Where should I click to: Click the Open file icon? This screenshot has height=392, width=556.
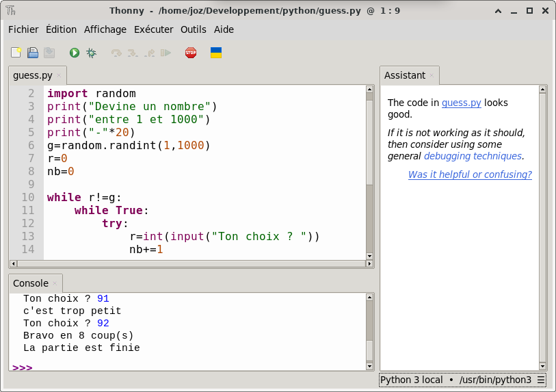tap(33, 53)
